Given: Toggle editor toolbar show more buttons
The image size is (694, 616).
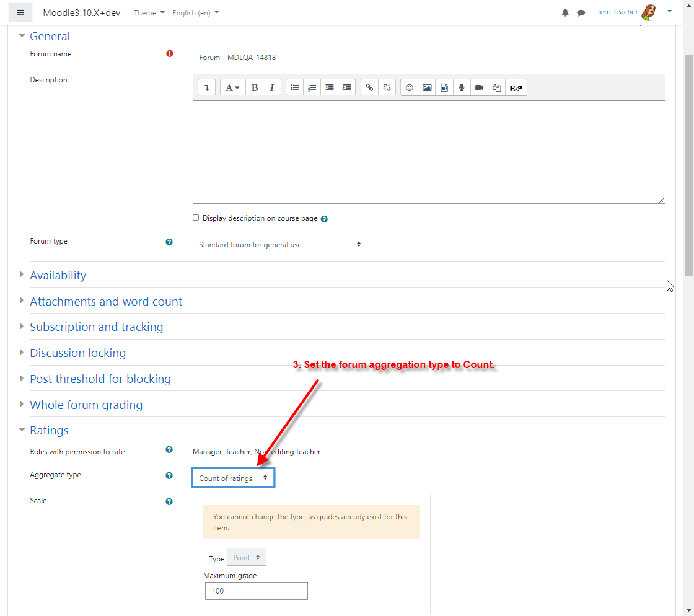Looking at the screenshot, I should [x=207, y=87].
